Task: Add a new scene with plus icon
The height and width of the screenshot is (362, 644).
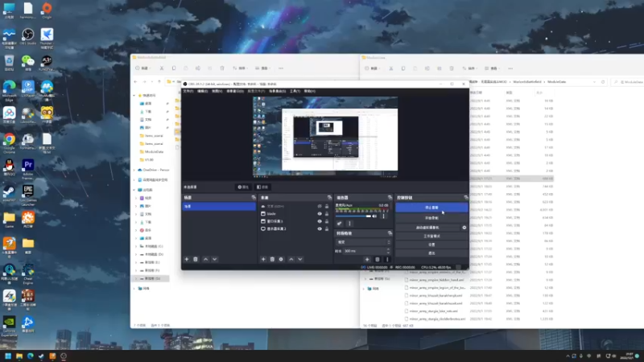Action: pos(187,259)
